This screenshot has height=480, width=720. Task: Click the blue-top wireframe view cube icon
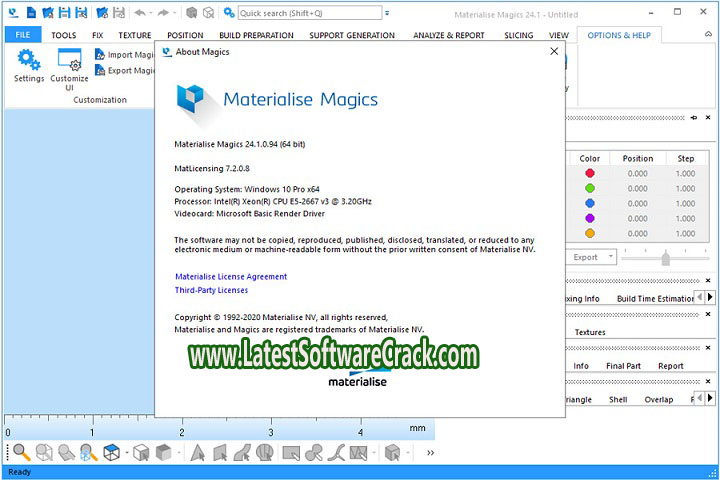point(112,452)
